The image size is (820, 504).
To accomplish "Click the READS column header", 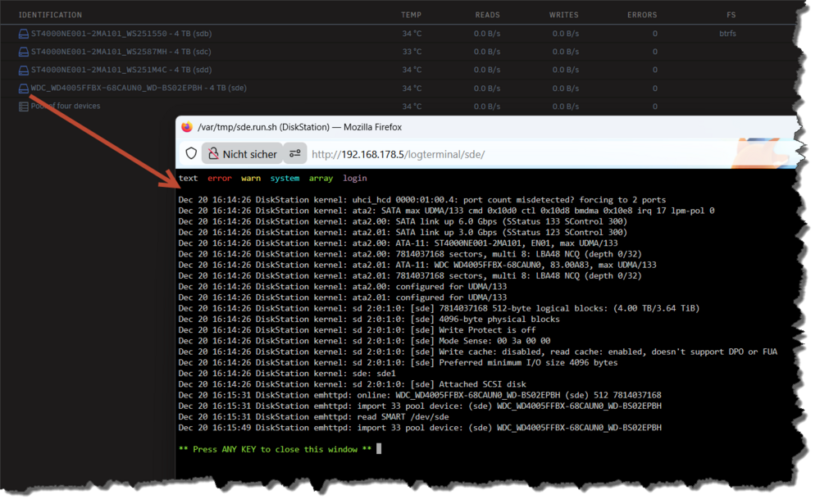I will [x=487, y=16].
